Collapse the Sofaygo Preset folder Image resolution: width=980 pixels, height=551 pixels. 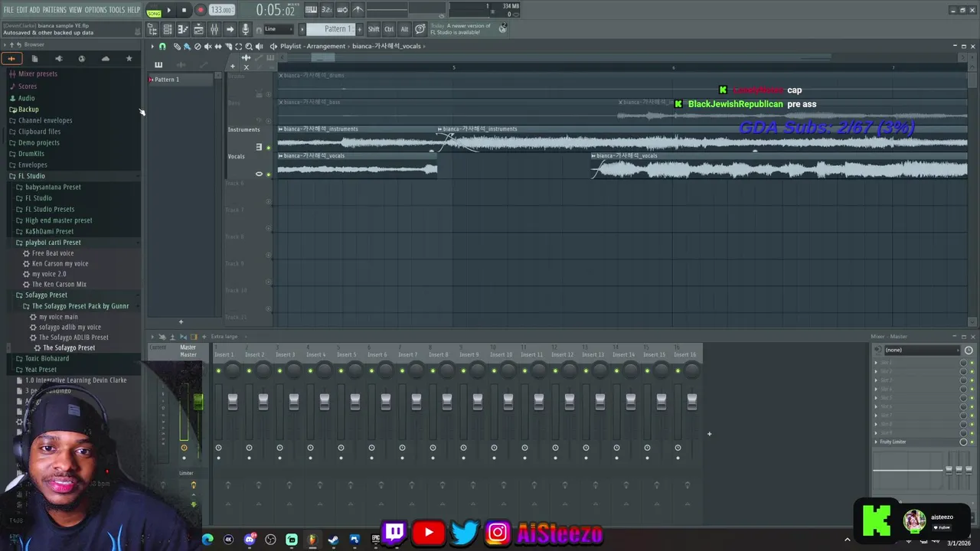coord(46,295)
